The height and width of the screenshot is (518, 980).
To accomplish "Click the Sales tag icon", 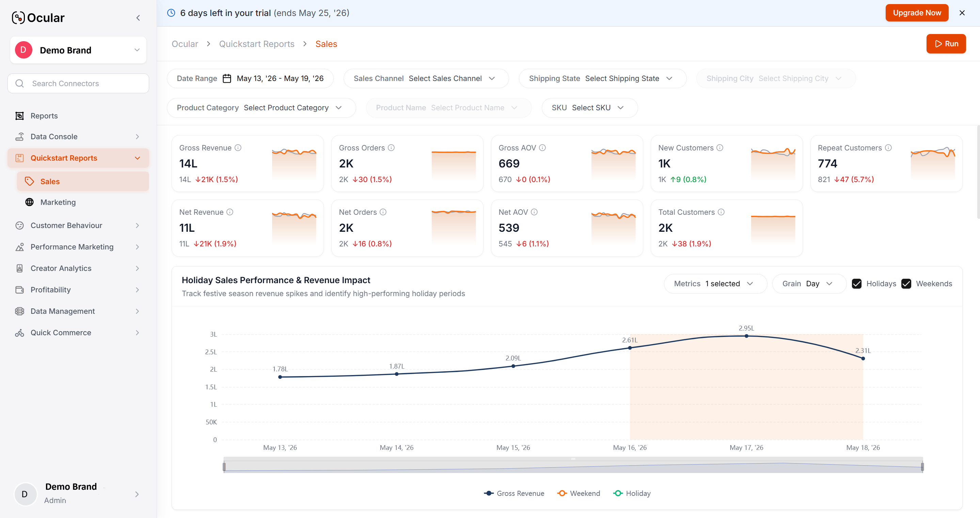I will (29, 181).
